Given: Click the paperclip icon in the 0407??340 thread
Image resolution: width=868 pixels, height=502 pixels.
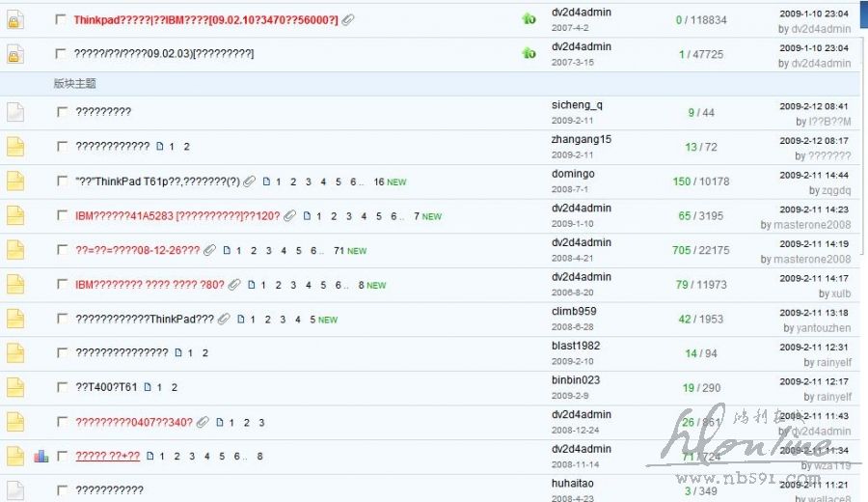Looking at the screenshot, I should pyautogui.click(x=203, y=422).
